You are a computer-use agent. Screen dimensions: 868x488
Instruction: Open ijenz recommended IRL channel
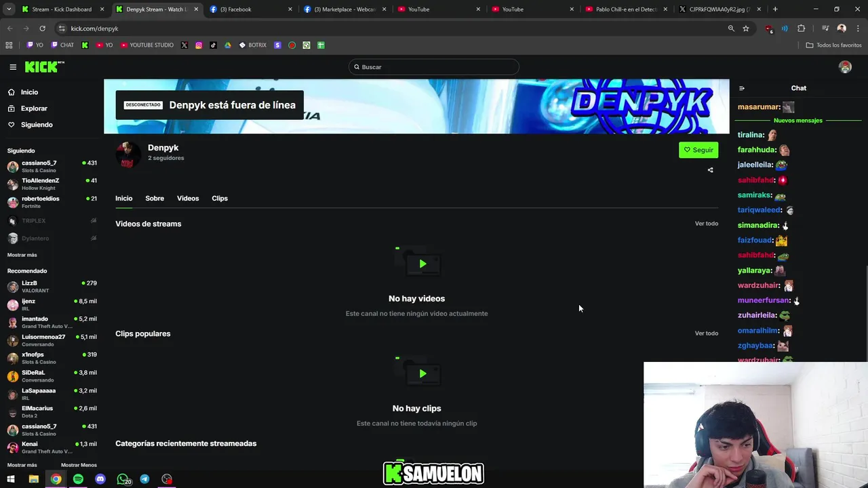tap(52, 304)
